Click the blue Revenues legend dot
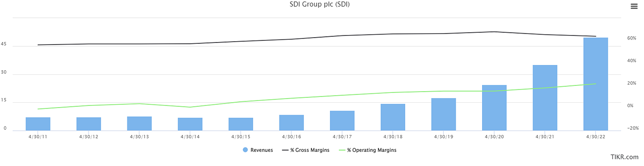This screenshot has width=644, height=166. (x=245, y=150)
